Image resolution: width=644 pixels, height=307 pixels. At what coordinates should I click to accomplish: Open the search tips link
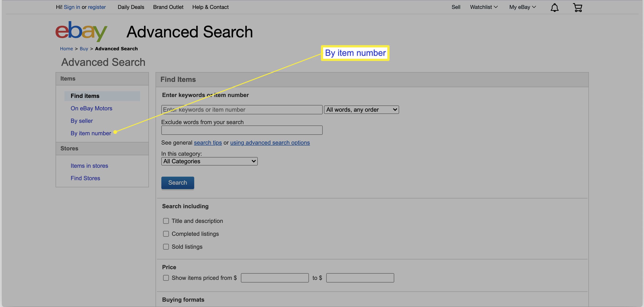point(208,143)
